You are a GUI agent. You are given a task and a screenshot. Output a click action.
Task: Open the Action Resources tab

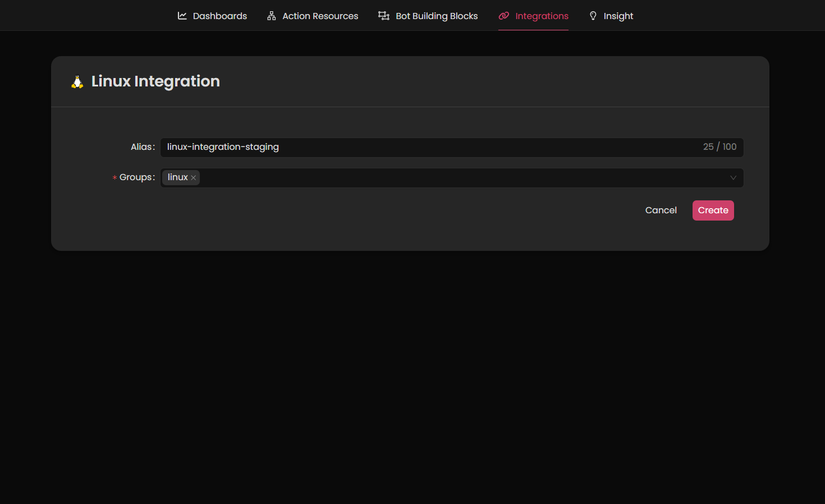(313, 16)
